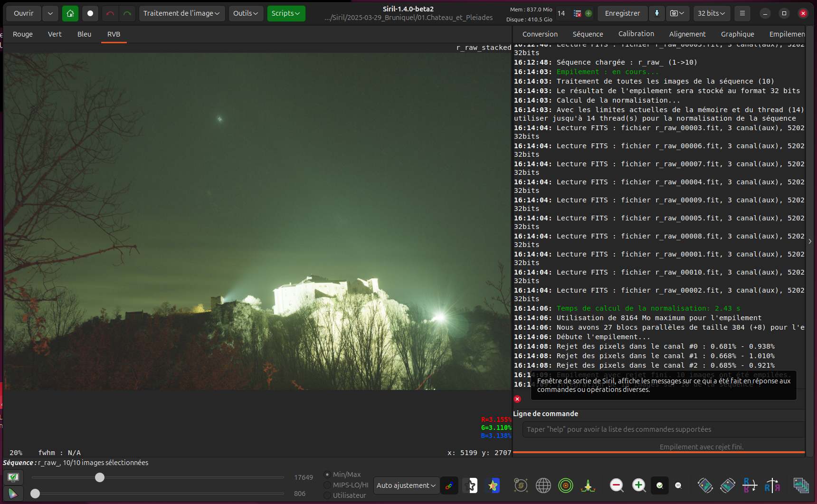Click the snapshot camera icon

pyautogui.click(x=677, y=13)
